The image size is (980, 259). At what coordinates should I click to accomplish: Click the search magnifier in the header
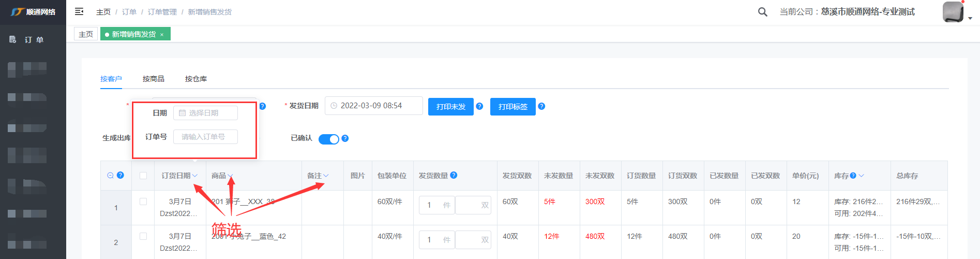(762, 12)
